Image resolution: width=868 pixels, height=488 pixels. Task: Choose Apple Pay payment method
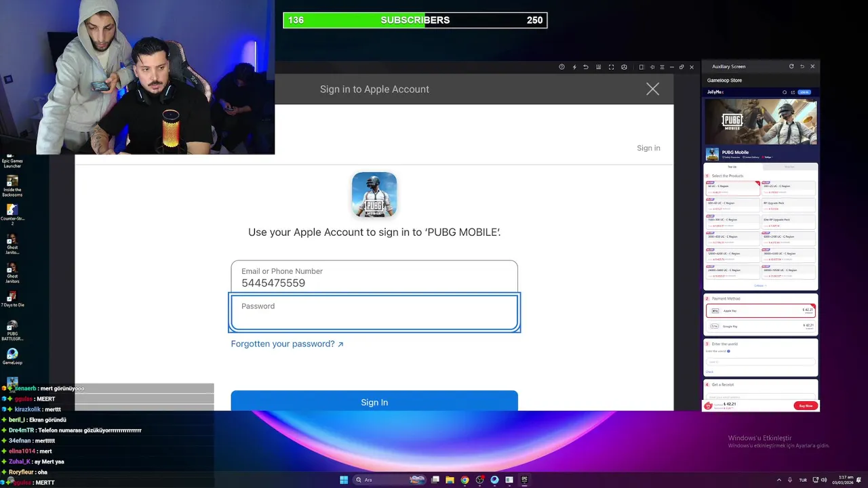tap(760, 310)
